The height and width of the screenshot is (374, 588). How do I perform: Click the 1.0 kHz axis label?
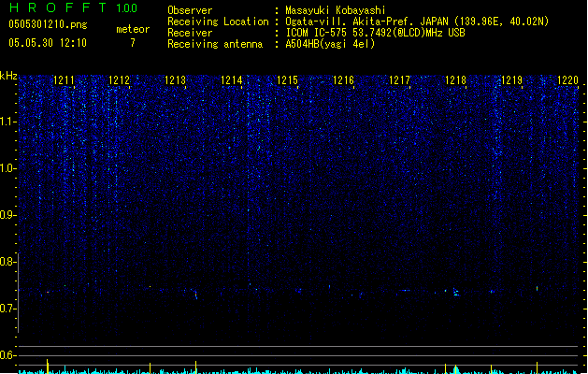tap(8, 168)
